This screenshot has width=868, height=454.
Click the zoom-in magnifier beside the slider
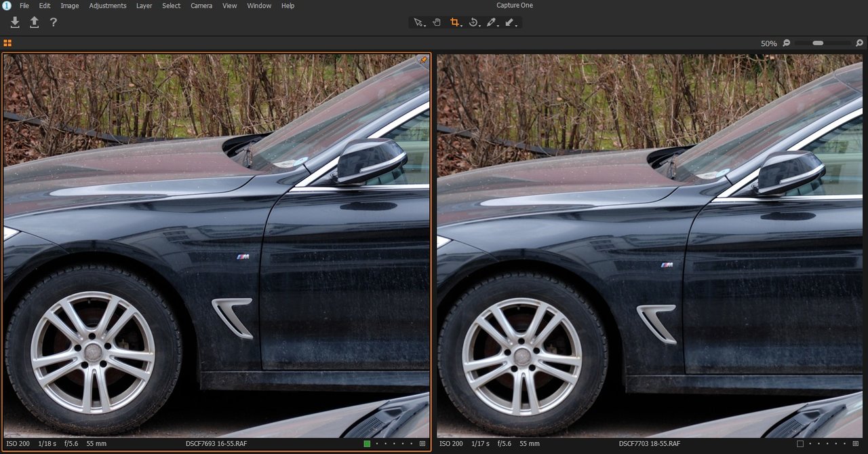(x=859, y=43)
